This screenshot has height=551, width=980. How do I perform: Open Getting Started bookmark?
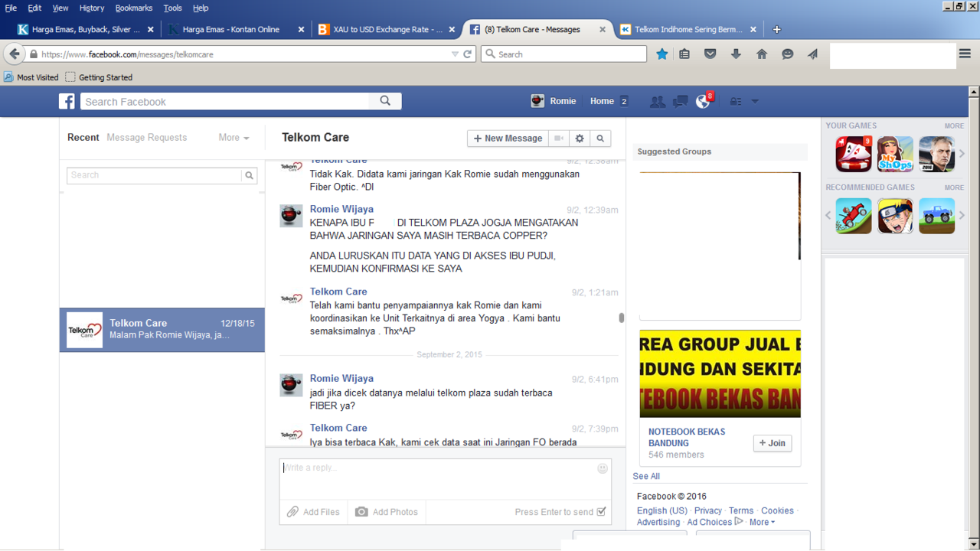99,77
